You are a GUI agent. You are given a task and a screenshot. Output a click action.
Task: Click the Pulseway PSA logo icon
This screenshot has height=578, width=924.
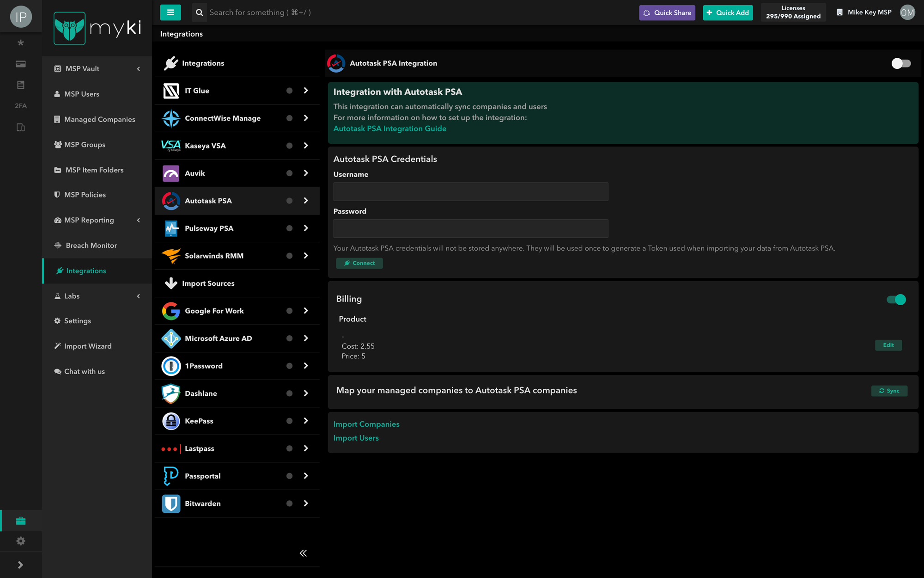pyautogui.click(x=171, y=228)
